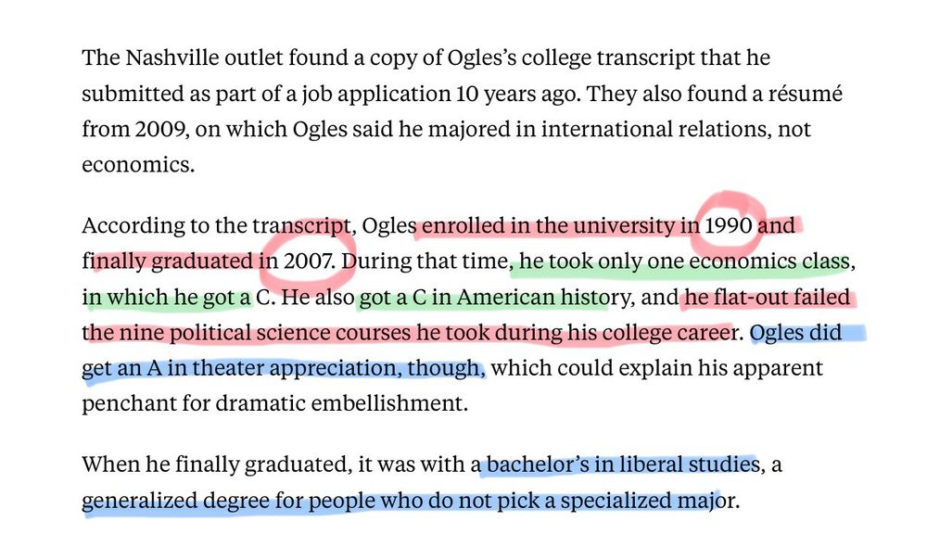
Task: Click green highlight "in which he got a"
Action: coord(165,297)
